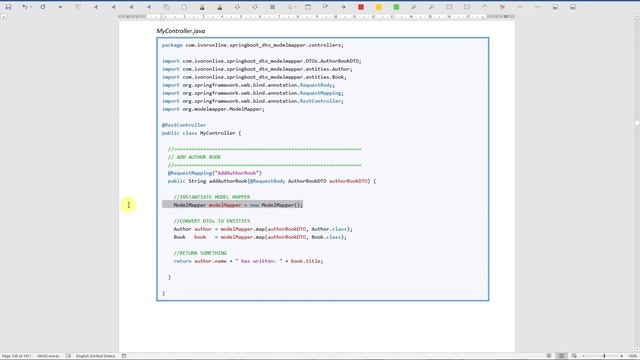Screen dimensions: 640x360
Task: Click the '//CONVERT DTOs TO ENTITIES' comment
Action: pyautogui.click(x=212, y=221)
